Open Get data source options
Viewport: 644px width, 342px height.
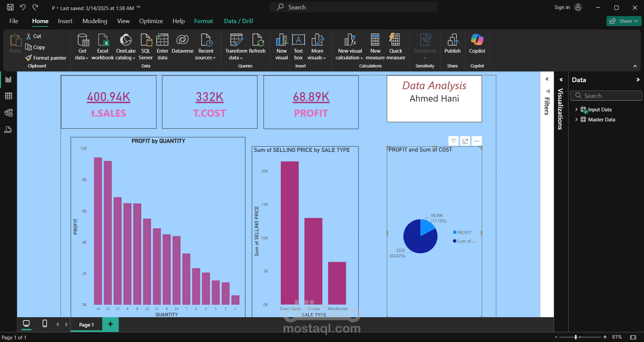pos(82,47)
